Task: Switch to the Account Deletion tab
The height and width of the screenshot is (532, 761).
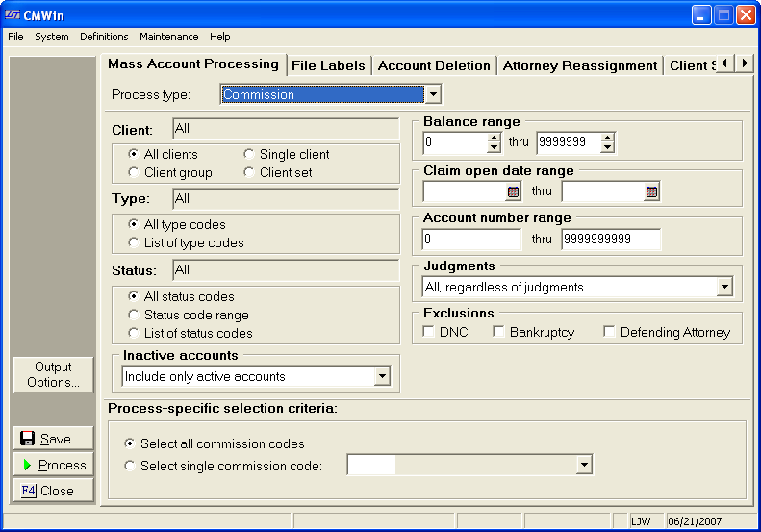Action: [434, 65]
